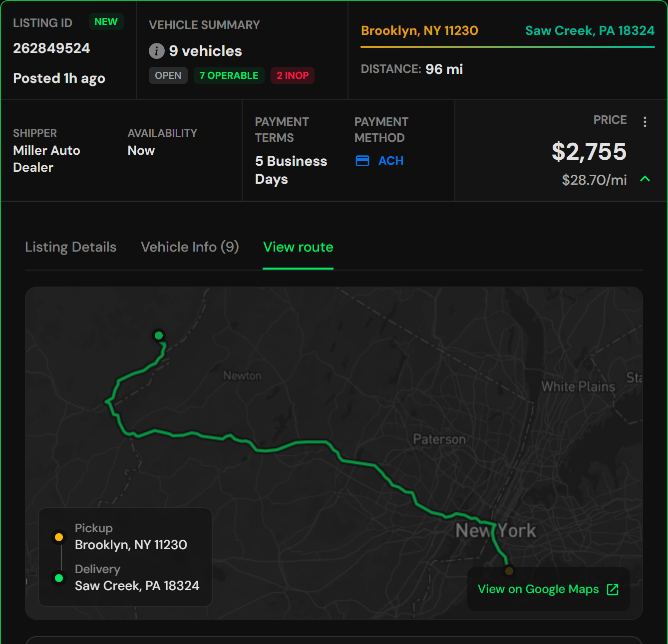Click Brooklyn, NY 11230 in pickup legend
Screen dimensions: 668x644
click(131, 545)
